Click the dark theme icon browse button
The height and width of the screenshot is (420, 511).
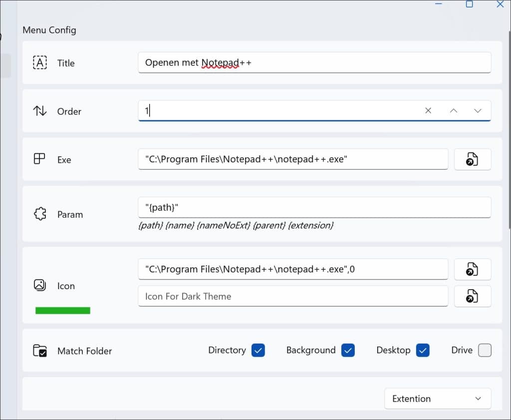[472, 296]
